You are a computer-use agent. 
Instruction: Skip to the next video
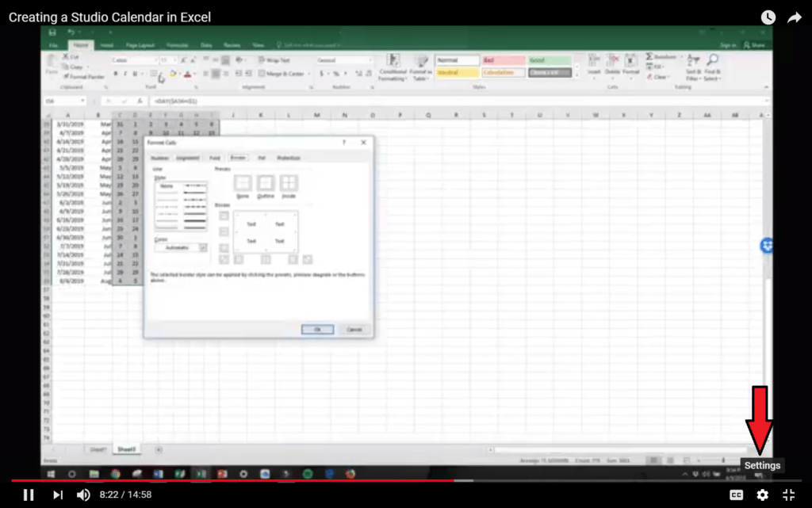57,495
